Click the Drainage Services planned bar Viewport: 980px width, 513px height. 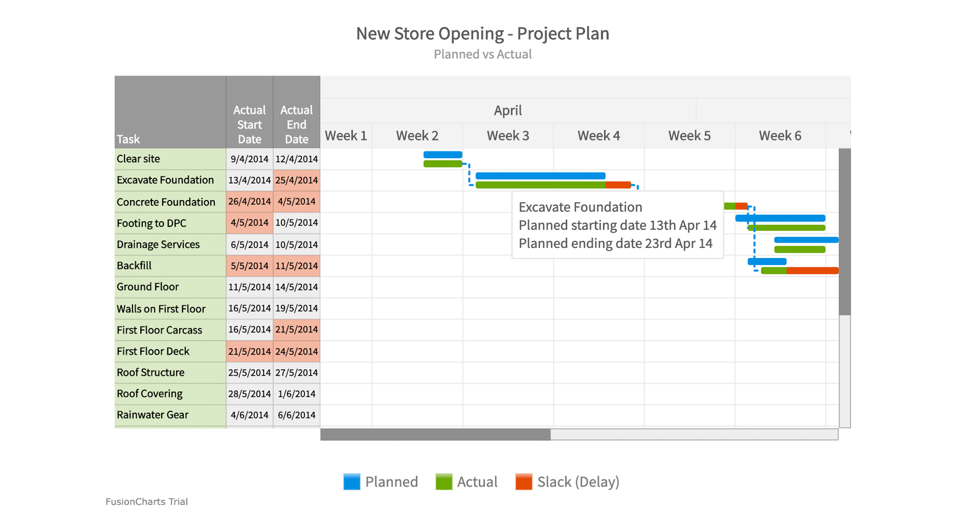[x=806, y=239]
